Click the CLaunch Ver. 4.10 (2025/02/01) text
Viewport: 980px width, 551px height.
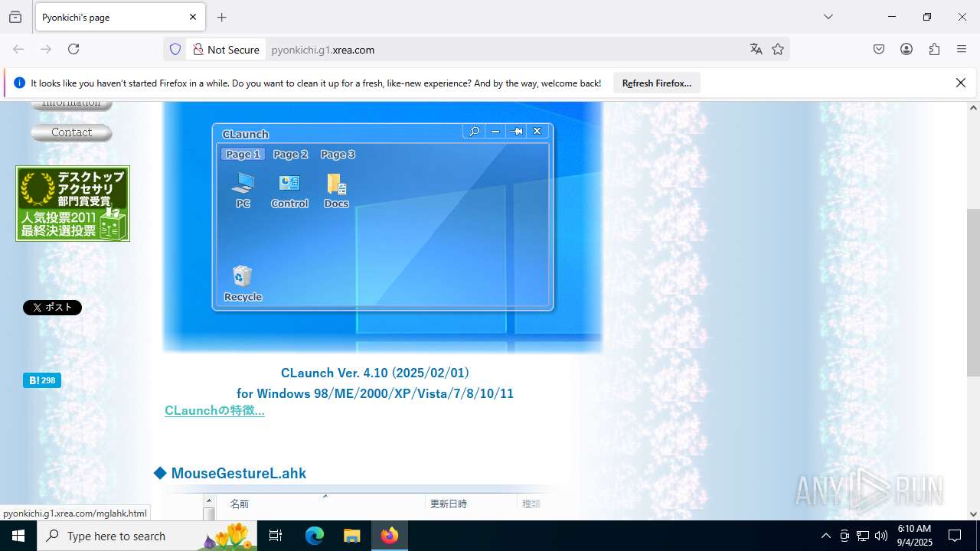click(x=375, y=373)
